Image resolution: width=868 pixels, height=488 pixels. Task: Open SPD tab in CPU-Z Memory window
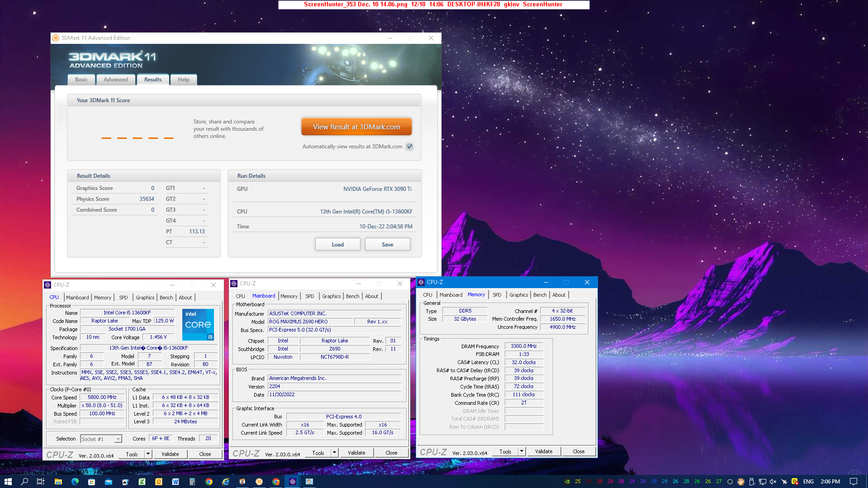point(497,295)
